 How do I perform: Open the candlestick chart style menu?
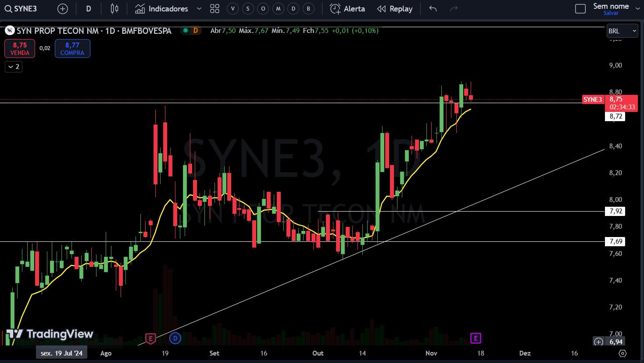pos(114,9)
